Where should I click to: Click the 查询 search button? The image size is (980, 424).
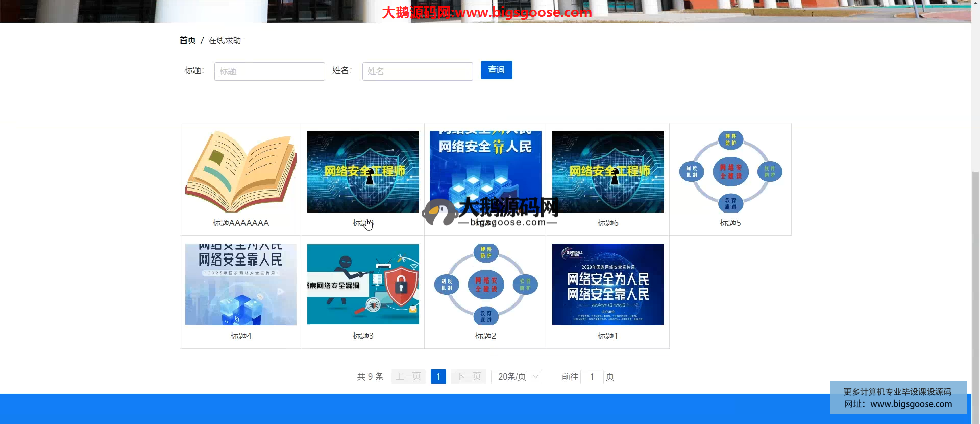click(496, 70)
